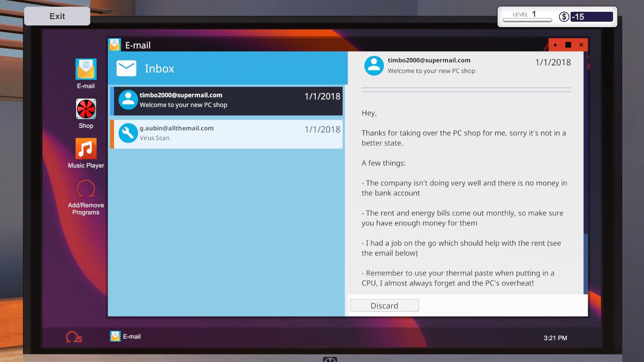Maximize the E-mail window
Screen dimensions: 644x362
(568, 45)
